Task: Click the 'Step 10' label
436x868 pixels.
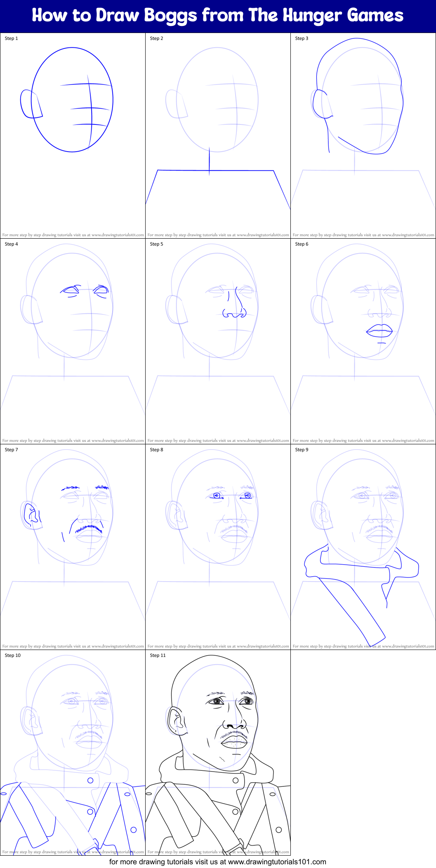Action: point(13,655)
